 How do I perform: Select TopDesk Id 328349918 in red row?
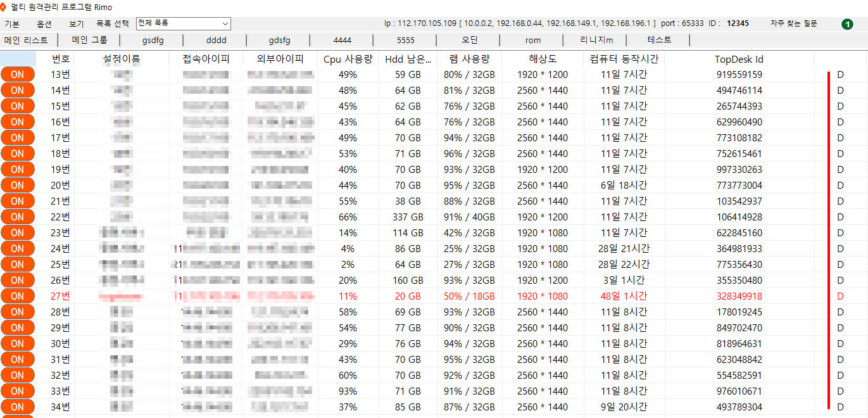pyautogui.click(x=739, y=296)
